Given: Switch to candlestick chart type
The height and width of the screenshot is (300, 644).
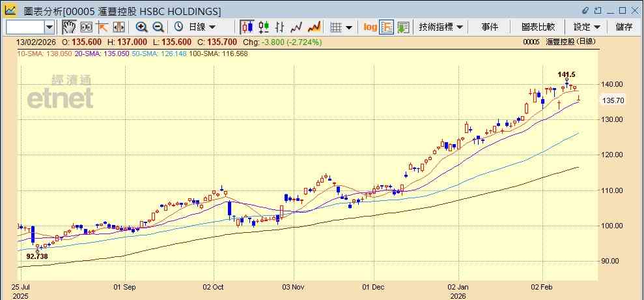Looking at the screenshot, I should pos(247,27).
